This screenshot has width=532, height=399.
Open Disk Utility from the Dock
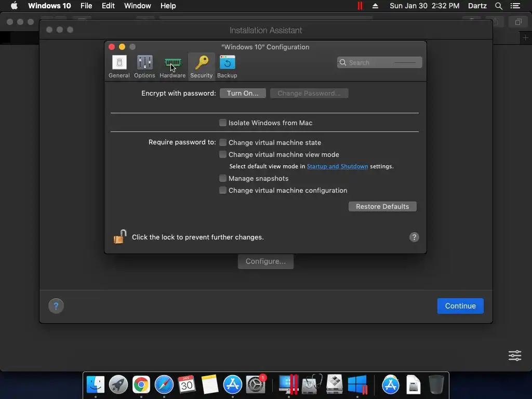[x=312, y=384]
